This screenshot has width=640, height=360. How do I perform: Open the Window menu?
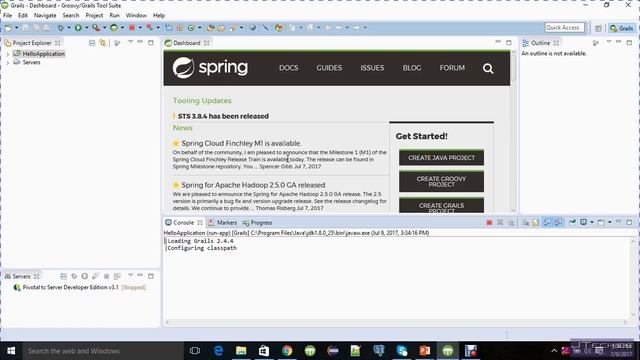[x=136, y=16]
